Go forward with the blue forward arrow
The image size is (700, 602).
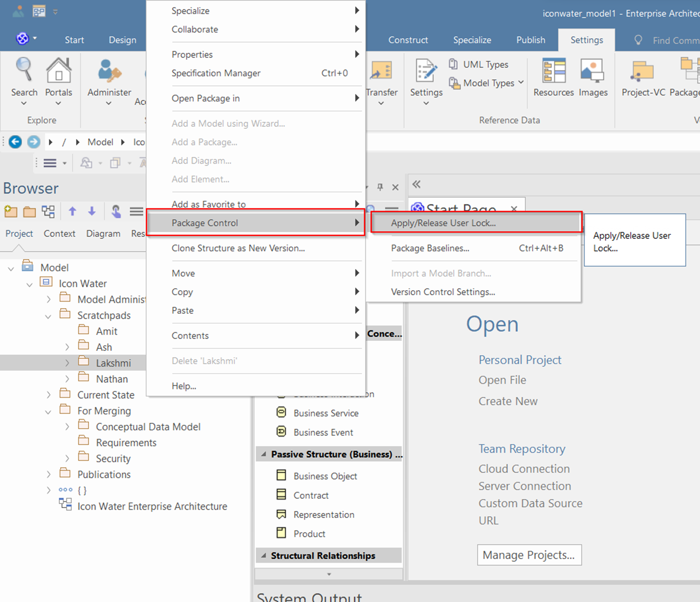click(x=34, y=142)
